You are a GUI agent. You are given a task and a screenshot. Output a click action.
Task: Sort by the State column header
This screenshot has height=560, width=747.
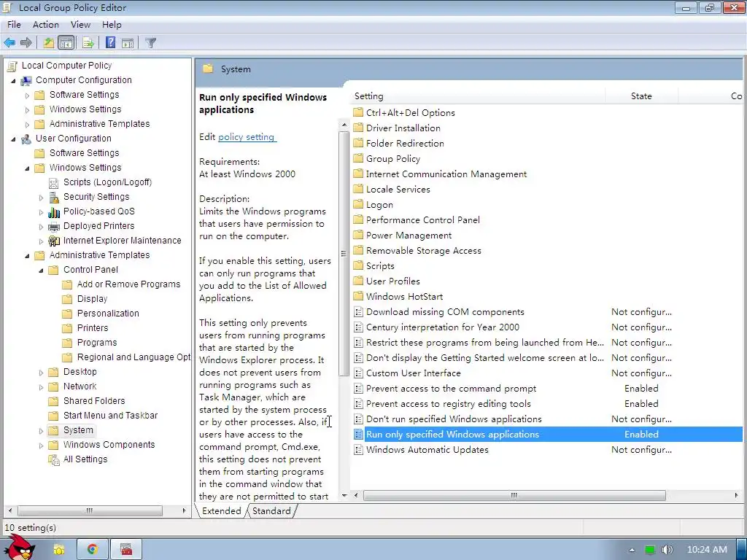(641, 96)
